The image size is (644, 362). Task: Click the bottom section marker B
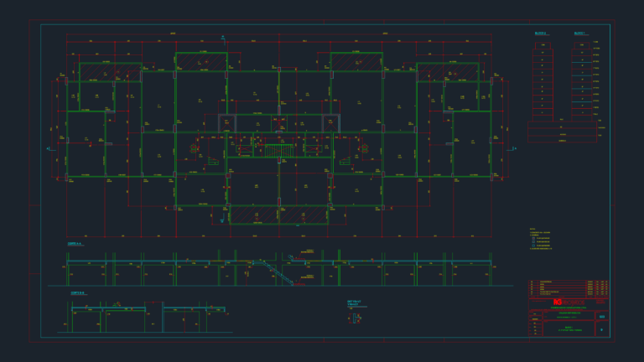(x=222, y=220)
